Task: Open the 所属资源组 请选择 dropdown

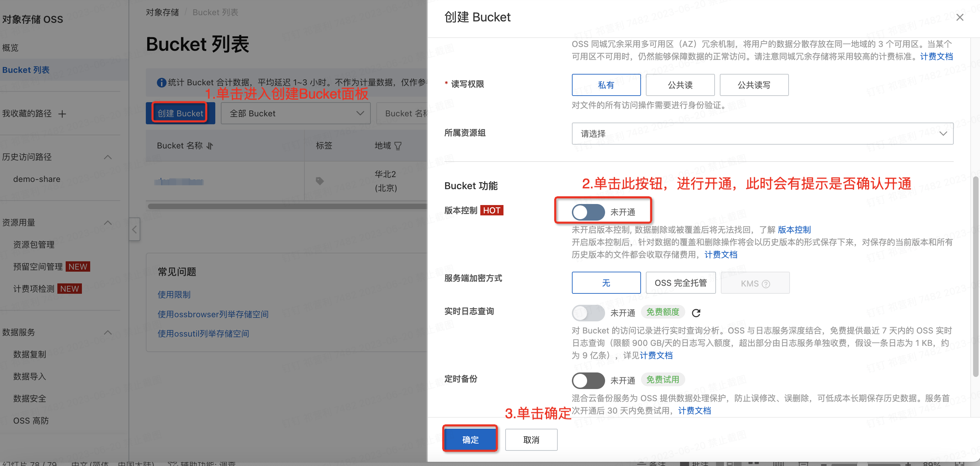Action: (762, 134)
